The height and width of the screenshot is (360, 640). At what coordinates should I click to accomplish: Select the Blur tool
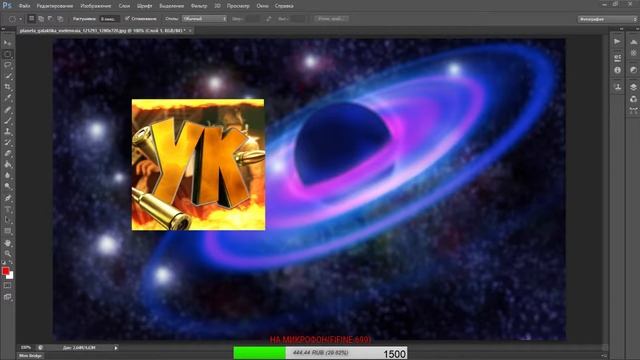click(x=7, y=176)
